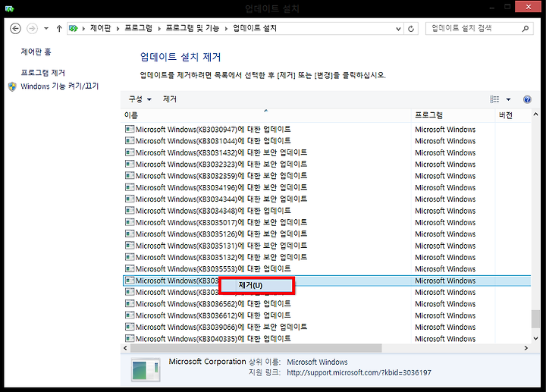Click the horizontal scrollbar thumb
The height and width of the screenshot is (392, 546).
click(x=256, y=348)
